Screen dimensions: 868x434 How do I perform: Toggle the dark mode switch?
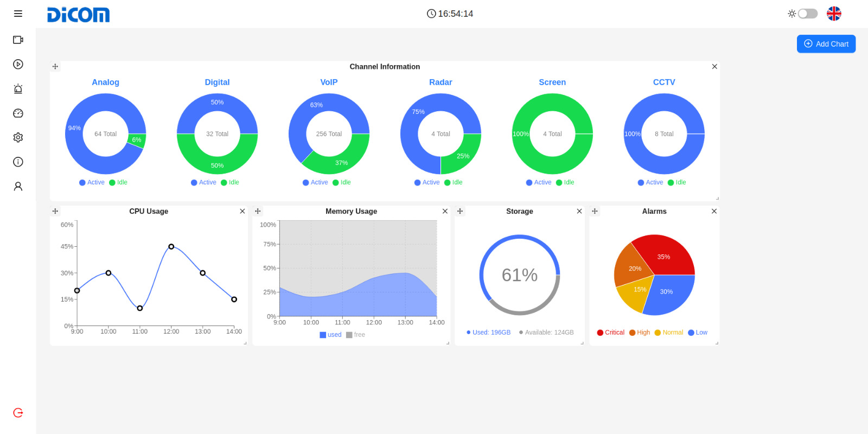click(x=807, y=14)
